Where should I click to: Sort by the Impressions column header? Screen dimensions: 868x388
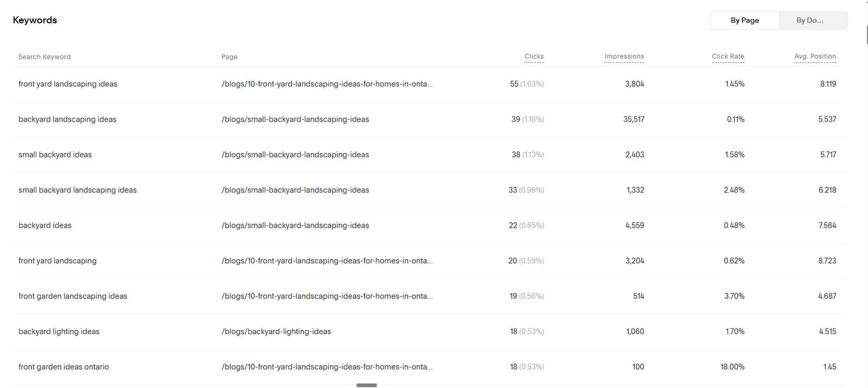tap(624, 56)
